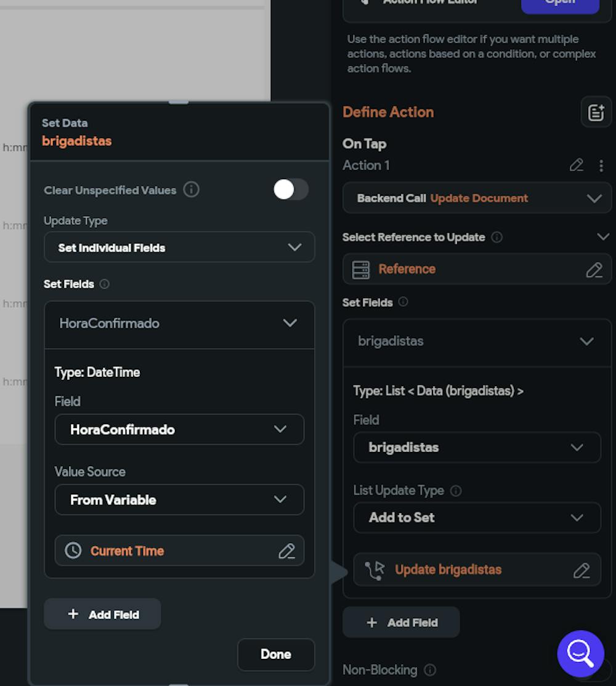Open the purple search magnifier
616x686 pixels.
[x=579, y=653]
